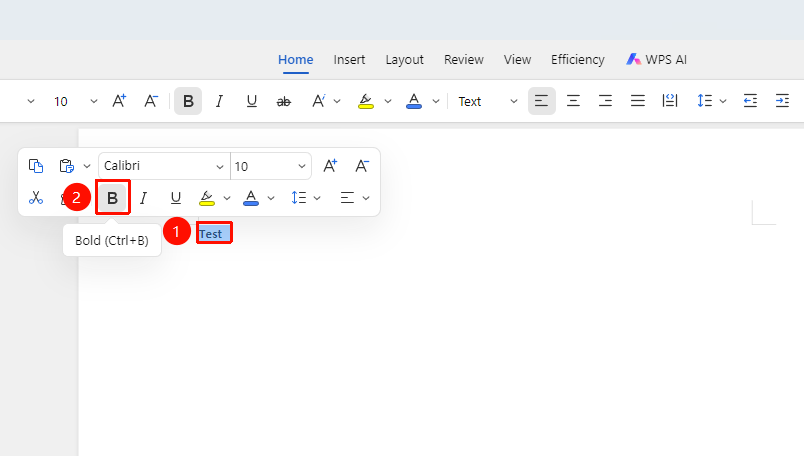Viewport: 804px width, 456px height.
Task: Justify text in ribbon
Action: (x=638, y=101)
